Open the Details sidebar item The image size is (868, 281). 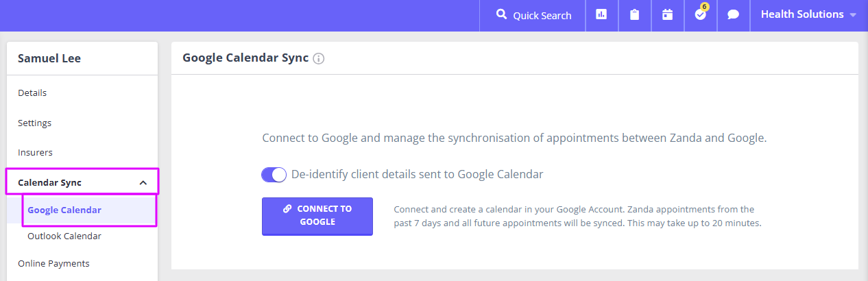[x=32, y=93]
